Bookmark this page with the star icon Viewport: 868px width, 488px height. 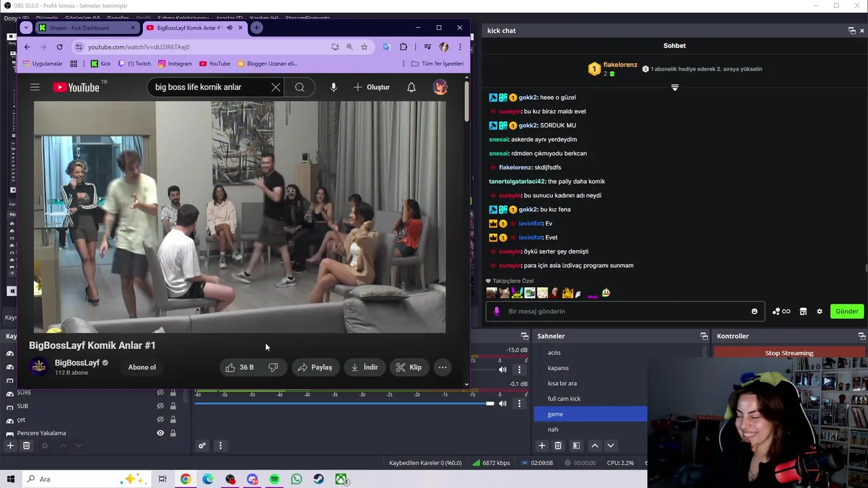coord(364,47)
